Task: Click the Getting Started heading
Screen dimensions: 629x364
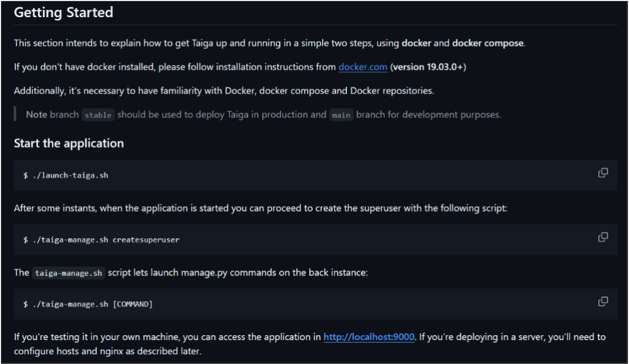Action: coord(63,12)
